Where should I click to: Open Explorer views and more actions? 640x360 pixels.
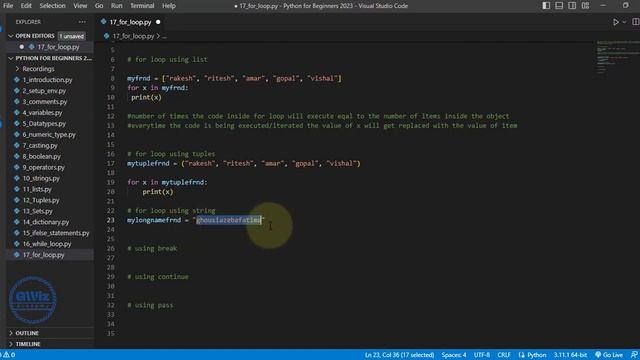click(82, 22)
